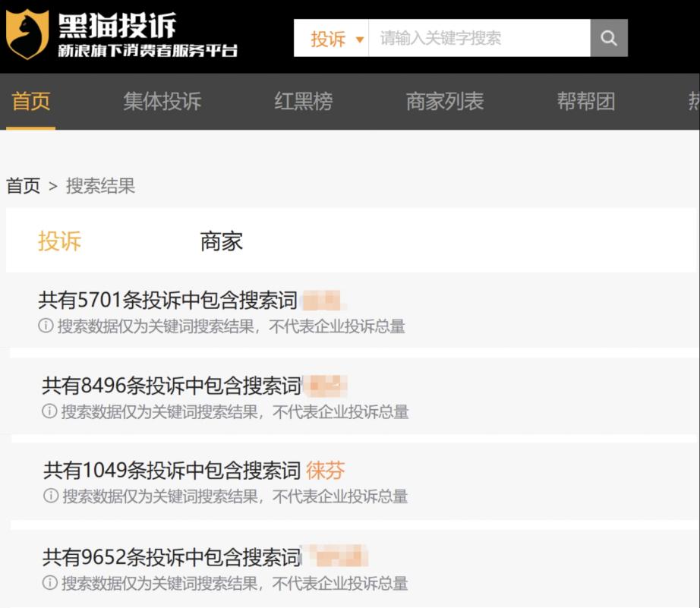The image size is (700, 608).
Task: Click text 共有1049条投诉中包含搜索词
Action: tap(172, 470)
